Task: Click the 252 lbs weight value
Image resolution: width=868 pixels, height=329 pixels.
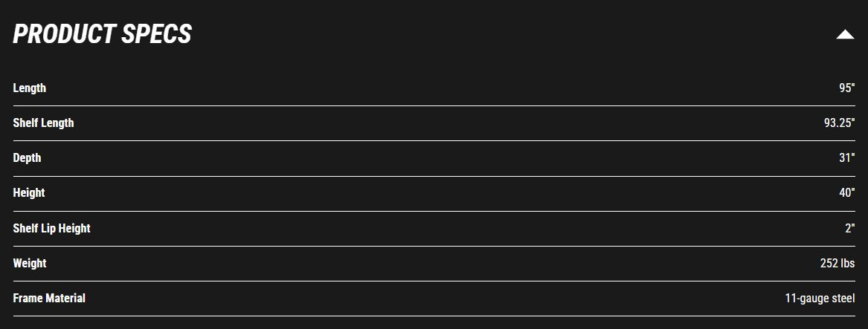Action: tap(837, 263)
